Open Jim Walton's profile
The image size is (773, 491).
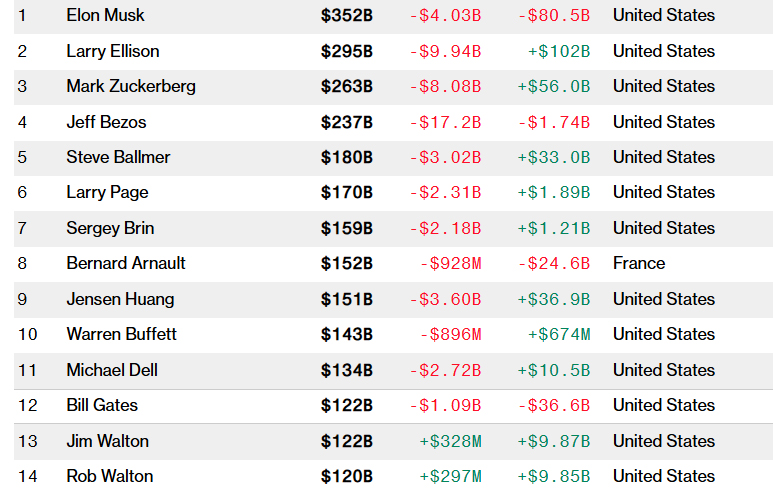tap(107, 441)
